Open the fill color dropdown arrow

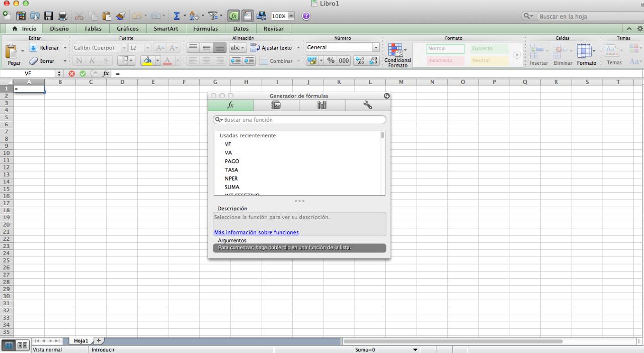(x=157, y=61)
